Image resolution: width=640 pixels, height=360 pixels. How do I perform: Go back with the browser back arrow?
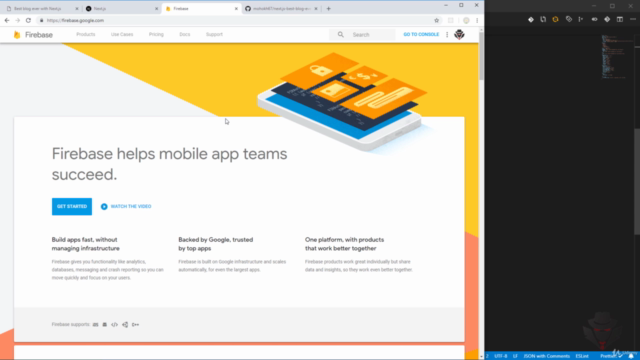pyautogui.click(x=7, y=20)
